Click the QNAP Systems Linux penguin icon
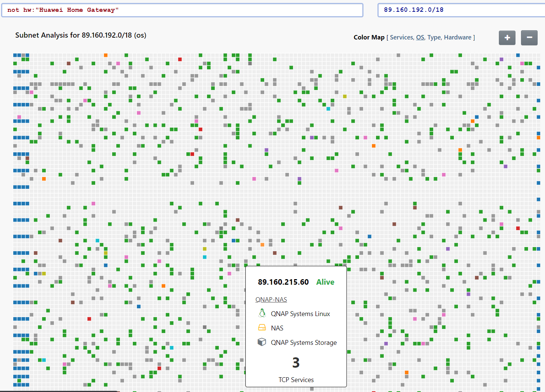The image size is (545, 392). (262, 313)
